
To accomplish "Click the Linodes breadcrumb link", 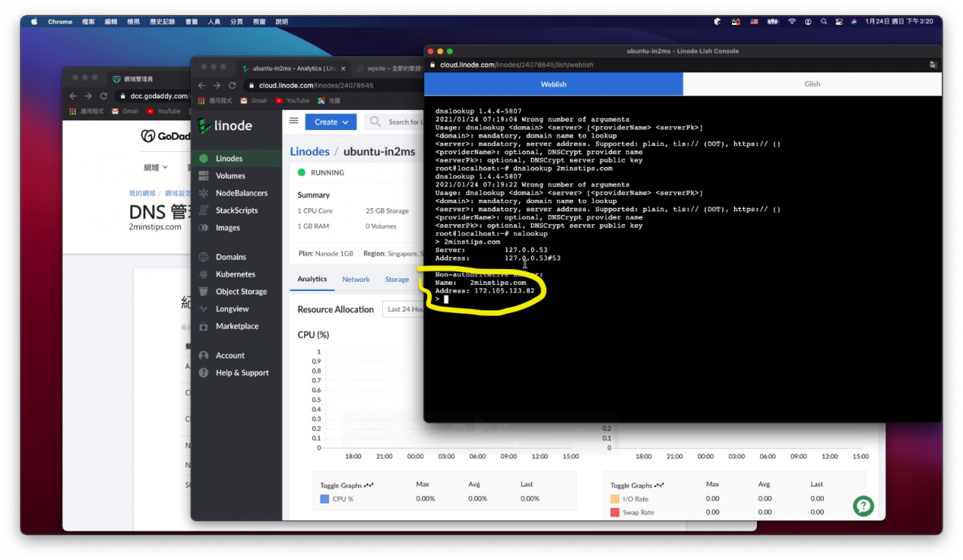I will (310, 151).
